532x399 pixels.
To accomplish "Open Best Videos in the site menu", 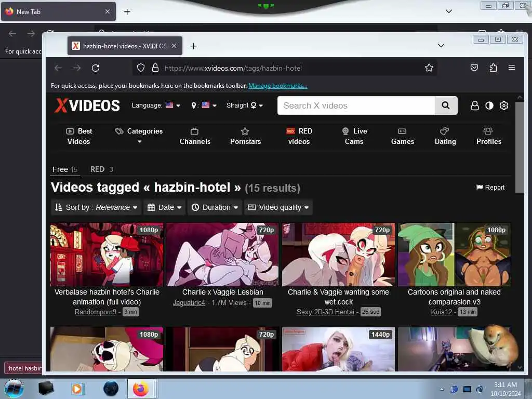I will tap(79, 136).
